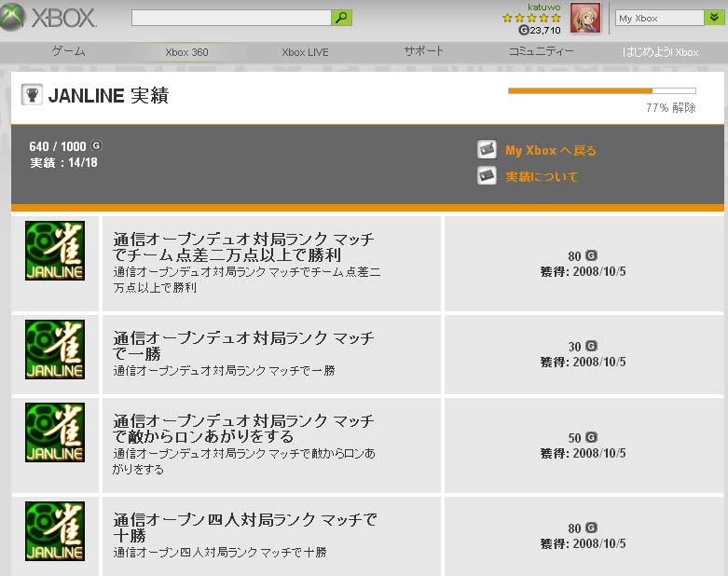728x576 pixels.
Task: Click the My Xbox へ戻る link
Action: click(550, 150)
